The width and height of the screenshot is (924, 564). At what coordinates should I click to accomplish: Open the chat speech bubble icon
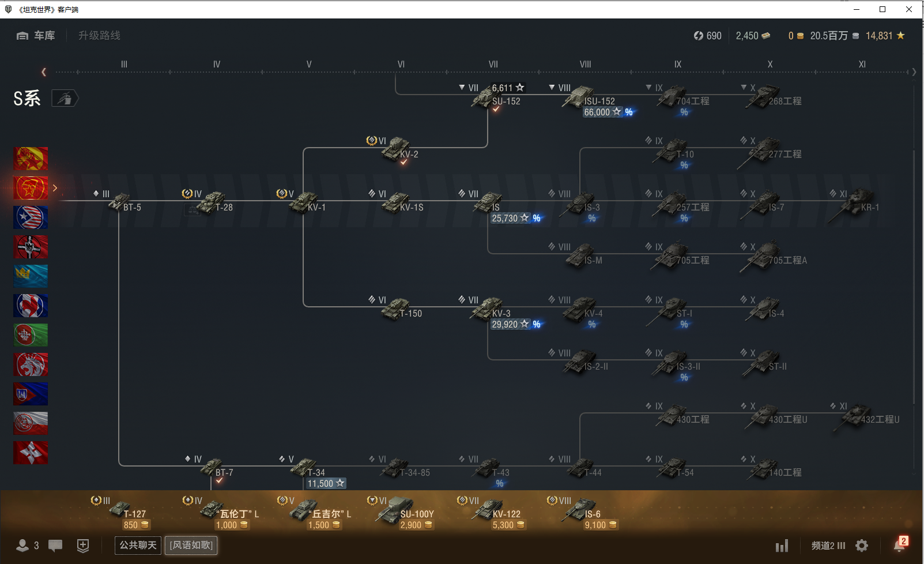(x=55, y=546)
